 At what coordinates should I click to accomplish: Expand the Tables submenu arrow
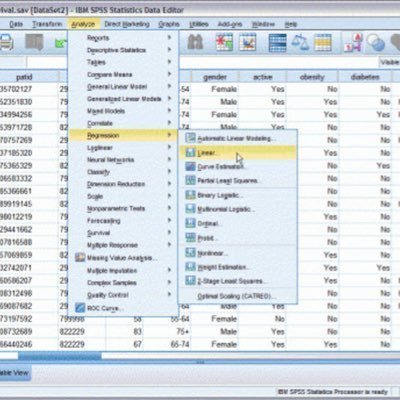point(169,62)
